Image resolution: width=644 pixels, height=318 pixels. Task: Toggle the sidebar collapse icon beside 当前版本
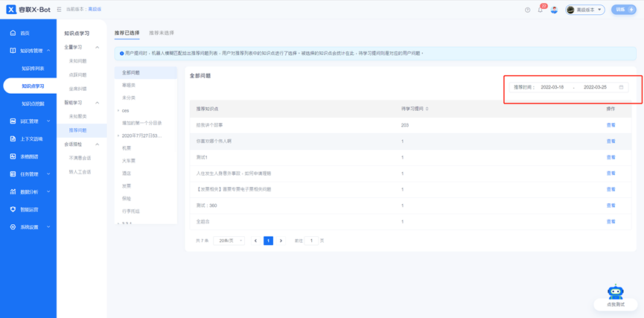(59, 9)
